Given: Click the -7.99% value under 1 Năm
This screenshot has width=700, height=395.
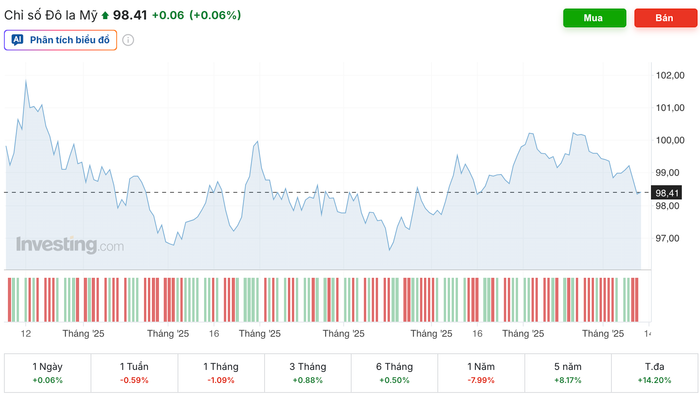Looking at the screenshot, I should click(x=481, y=380).
